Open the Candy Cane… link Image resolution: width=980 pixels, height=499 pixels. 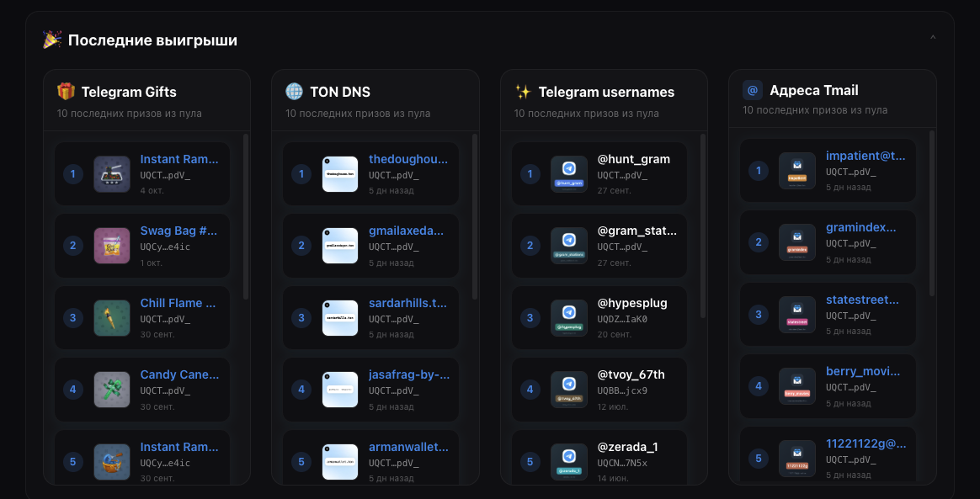179,374
